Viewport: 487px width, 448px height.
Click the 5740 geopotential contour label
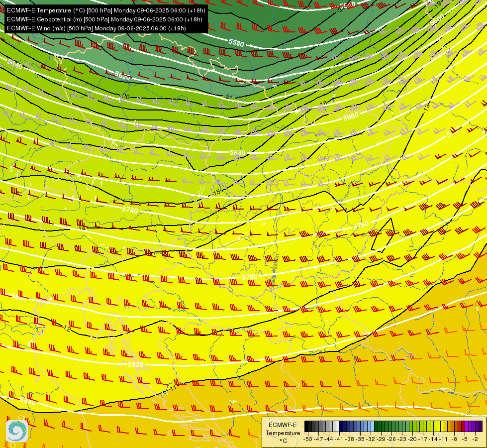(130, 210)
